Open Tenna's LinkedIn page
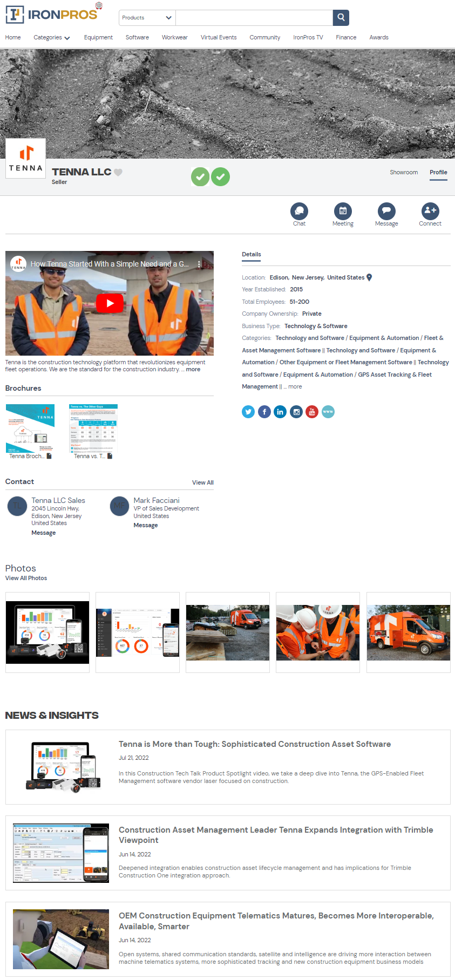This screenshot has height=980, width=455. coord(280,412)
